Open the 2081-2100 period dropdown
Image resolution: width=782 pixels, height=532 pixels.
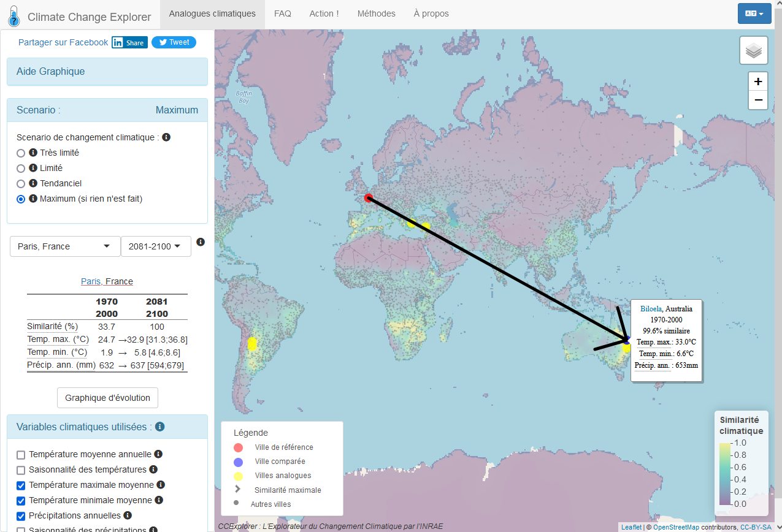pyautogui.click(x=156, y=246)
